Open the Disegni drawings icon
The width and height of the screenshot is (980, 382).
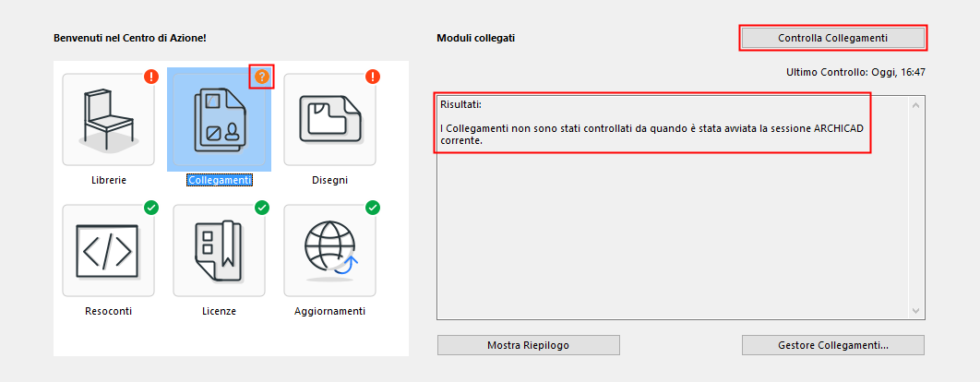[x=329, y=119]
